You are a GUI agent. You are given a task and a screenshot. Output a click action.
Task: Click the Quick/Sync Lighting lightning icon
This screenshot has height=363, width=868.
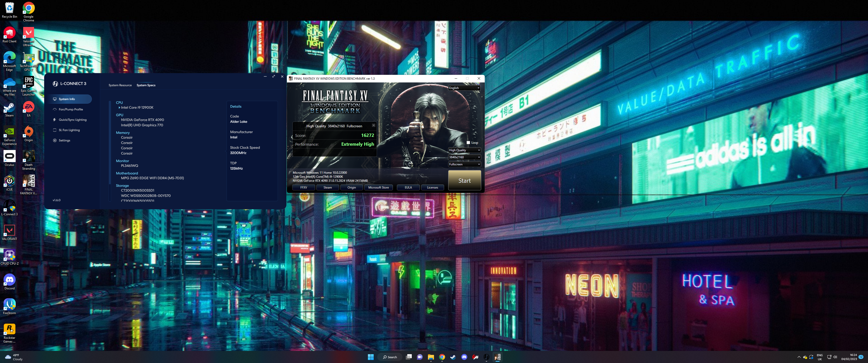(55, 120)
